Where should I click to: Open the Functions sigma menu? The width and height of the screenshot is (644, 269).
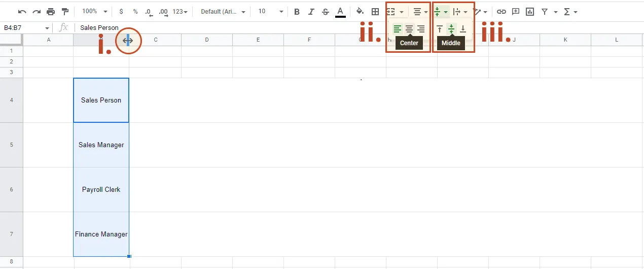coord(570,11)
